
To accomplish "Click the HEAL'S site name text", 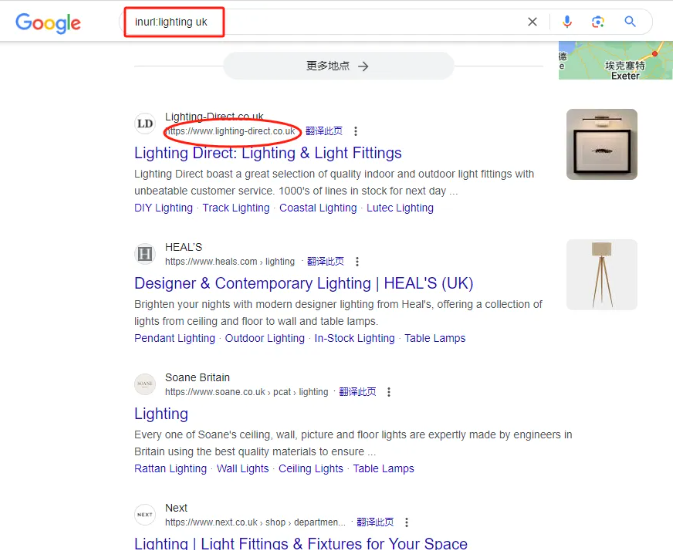I will point(184,247).
